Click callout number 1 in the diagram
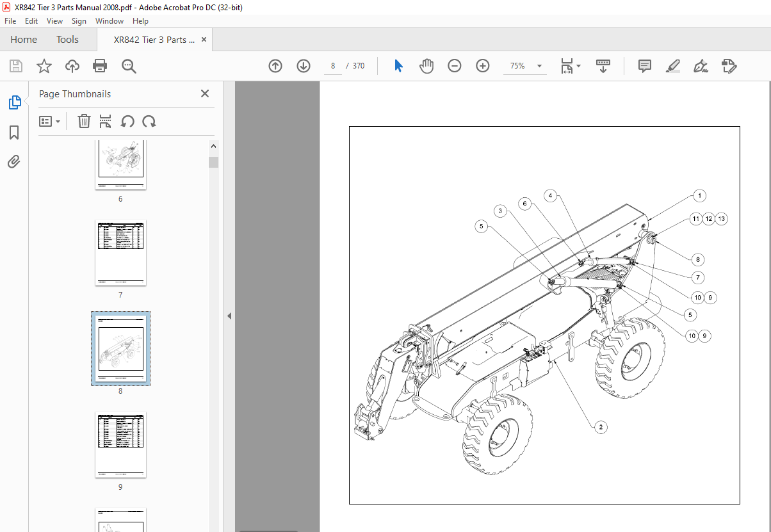Screen dimensions: 771x532 699,196
